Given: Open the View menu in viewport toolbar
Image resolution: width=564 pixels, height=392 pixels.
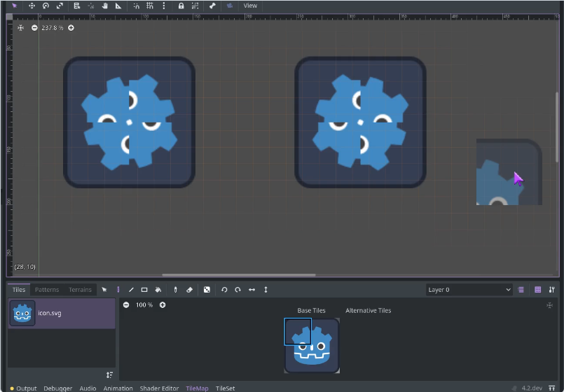Looking at the screenshot, I should click(250, 6).
